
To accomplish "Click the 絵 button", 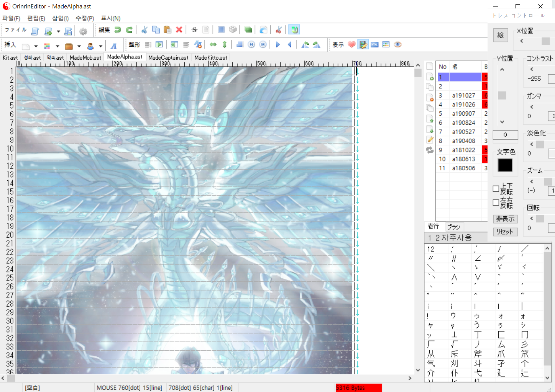I will tap(501, 35).
